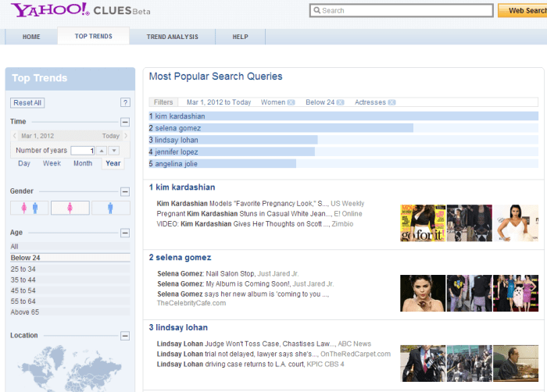Select the 55 to 64 age option
This screenshot has height=392, width=547.
pos(70,301)
